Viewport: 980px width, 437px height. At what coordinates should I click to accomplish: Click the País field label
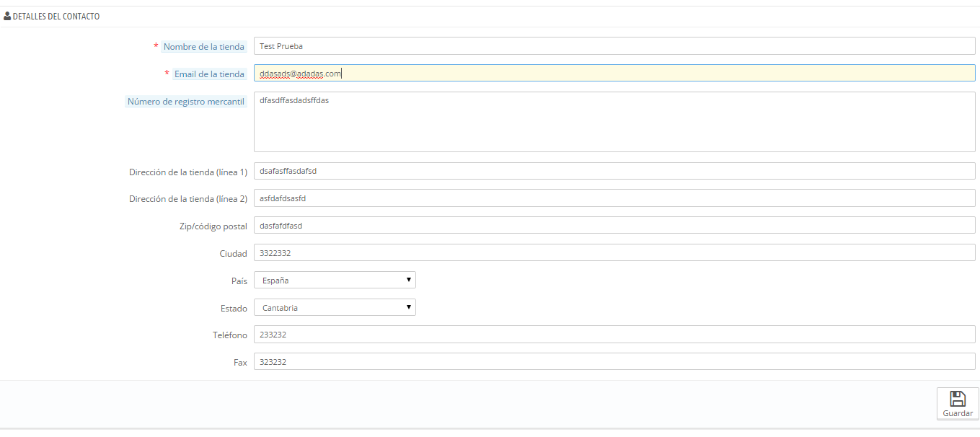click(x=239, y=281)
